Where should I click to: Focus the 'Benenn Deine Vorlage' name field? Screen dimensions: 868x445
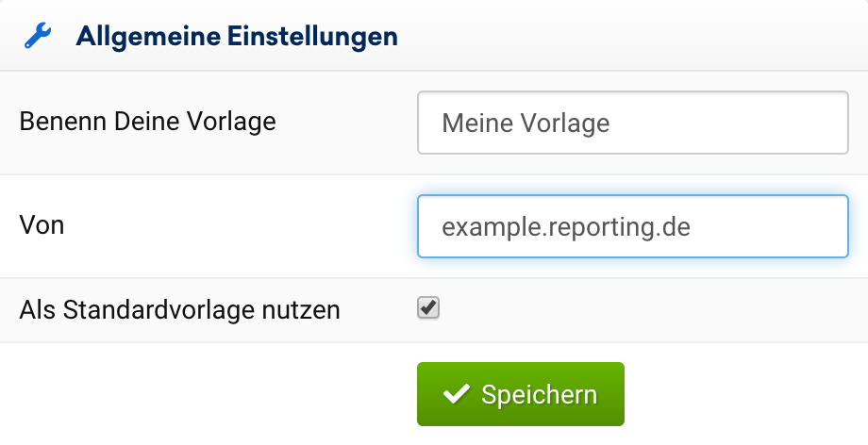632,123
